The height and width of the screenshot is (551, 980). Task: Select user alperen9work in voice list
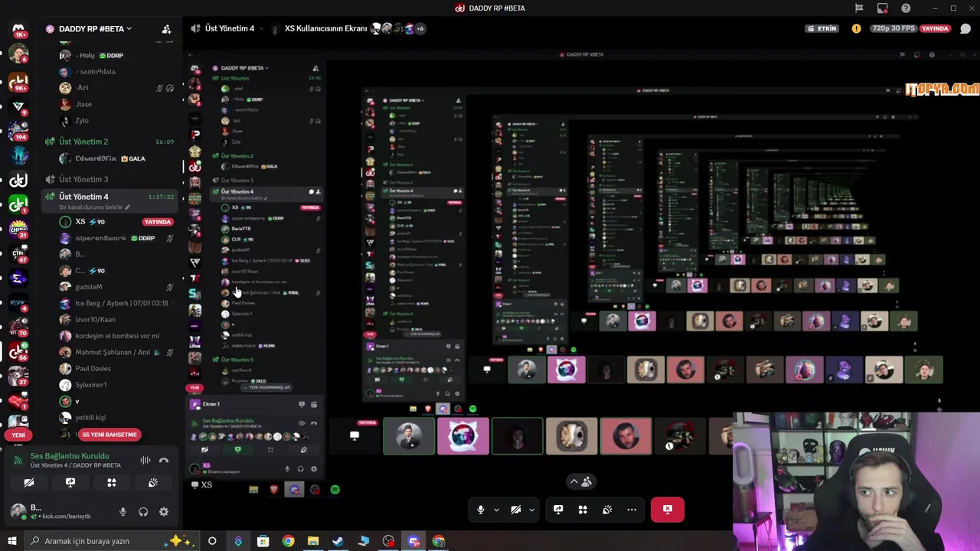(115, 238)
